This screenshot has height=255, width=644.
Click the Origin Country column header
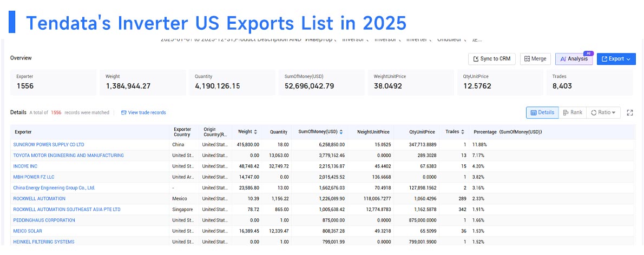coord(215,132)
